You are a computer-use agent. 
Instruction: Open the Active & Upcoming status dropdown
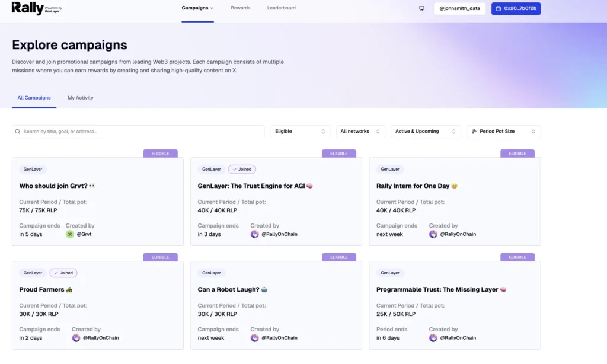point(425,132)
